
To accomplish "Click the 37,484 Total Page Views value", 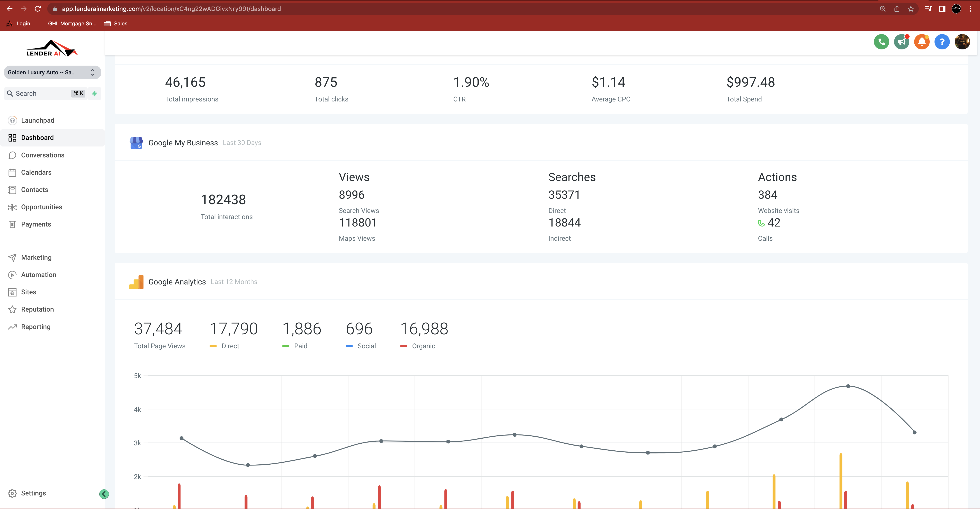I will pyautogui.click(x=158, y=329).
